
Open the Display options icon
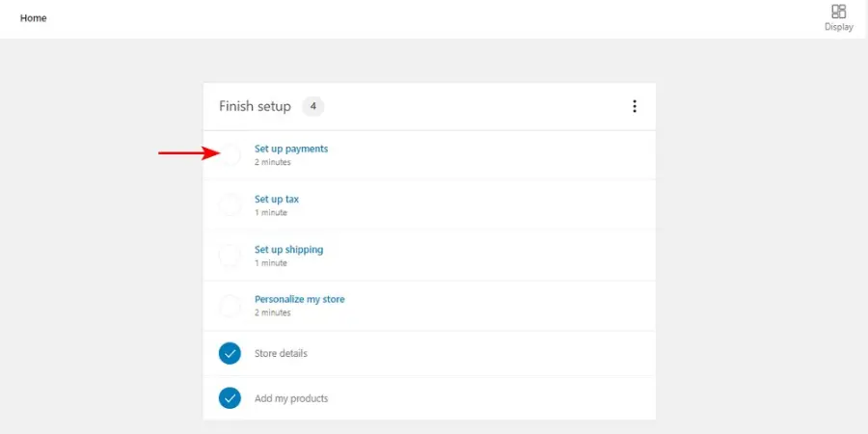point(838,13)
